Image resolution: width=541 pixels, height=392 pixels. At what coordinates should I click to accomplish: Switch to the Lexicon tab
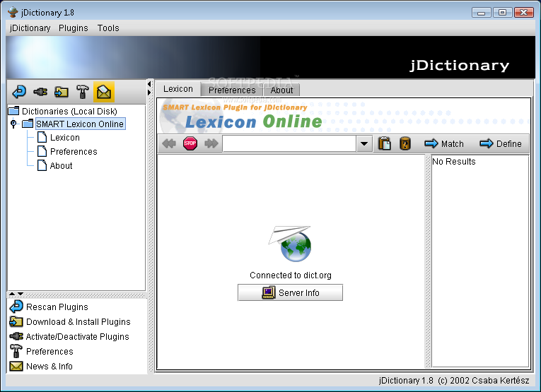pos(178,89)
